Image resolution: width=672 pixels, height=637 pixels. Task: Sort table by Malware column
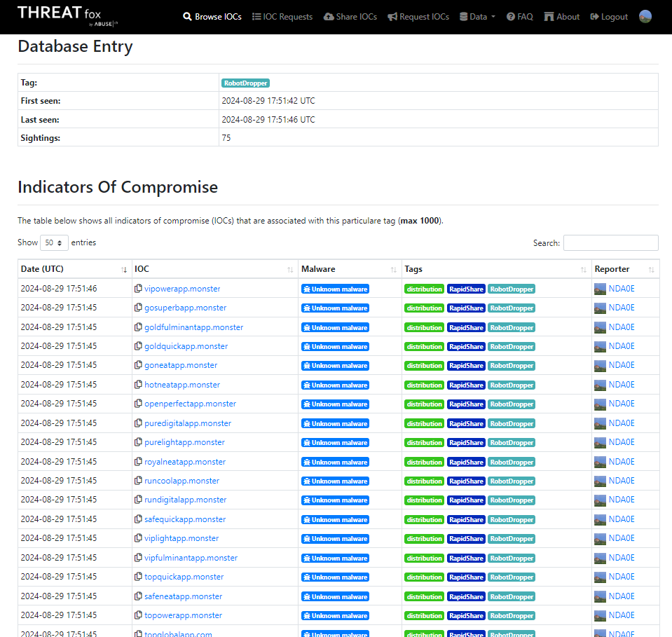(x=350, y=269)
